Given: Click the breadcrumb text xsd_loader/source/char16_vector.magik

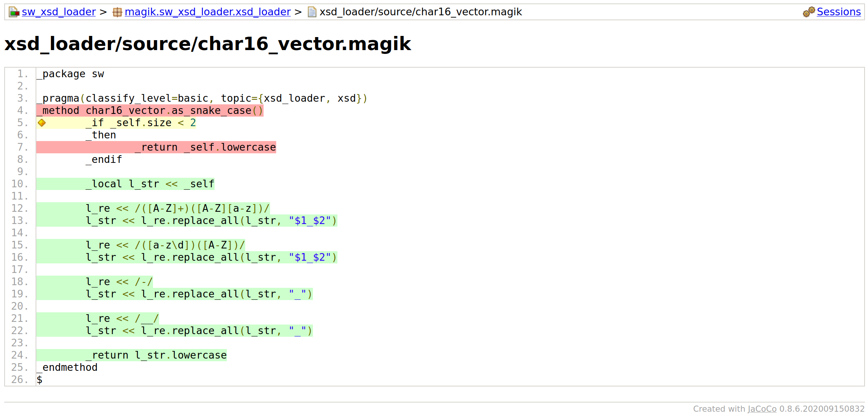Looking at the screenshot, I should (420, 12).
